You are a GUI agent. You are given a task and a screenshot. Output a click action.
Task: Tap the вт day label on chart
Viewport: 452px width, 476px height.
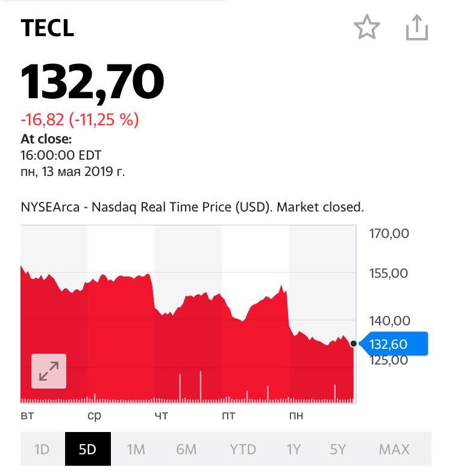tap(27, 415)
